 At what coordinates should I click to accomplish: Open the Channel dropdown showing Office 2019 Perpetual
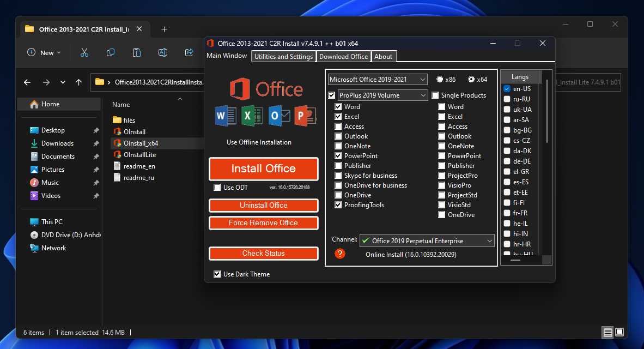coord(427,241)
